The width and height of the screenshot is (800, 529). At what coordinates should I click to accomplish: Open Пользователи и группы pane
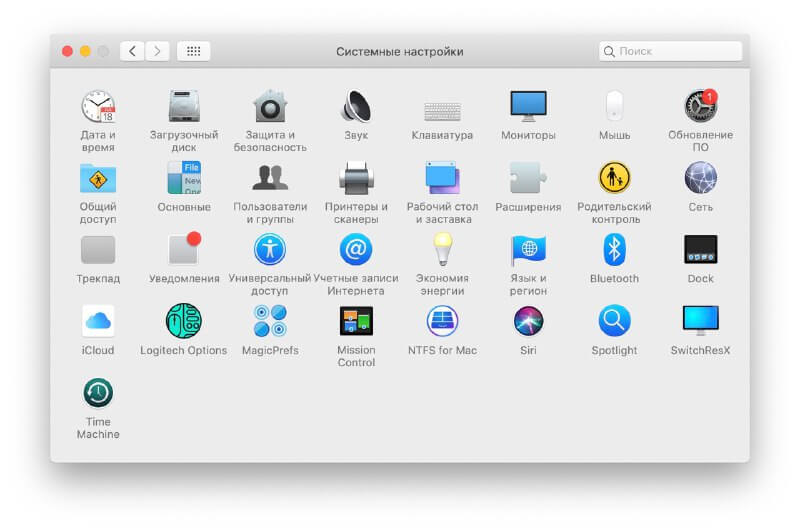click(x=270, y=178)
